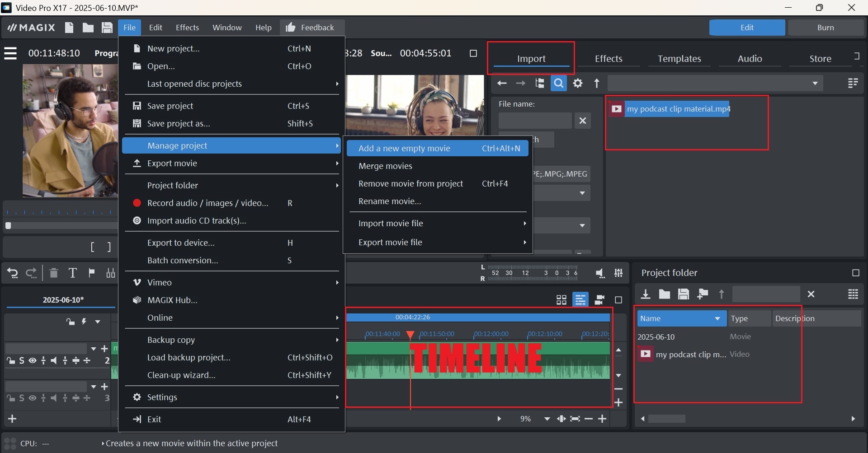Choose Add a new empty movie
868x453 pixels.
tap(437, 148)
